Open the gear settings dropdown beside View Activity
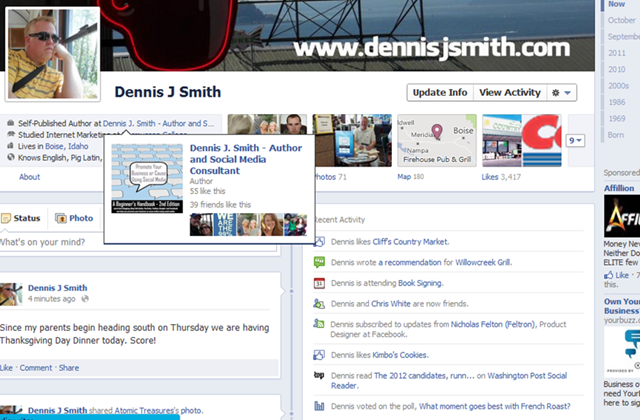 point(563,93)
